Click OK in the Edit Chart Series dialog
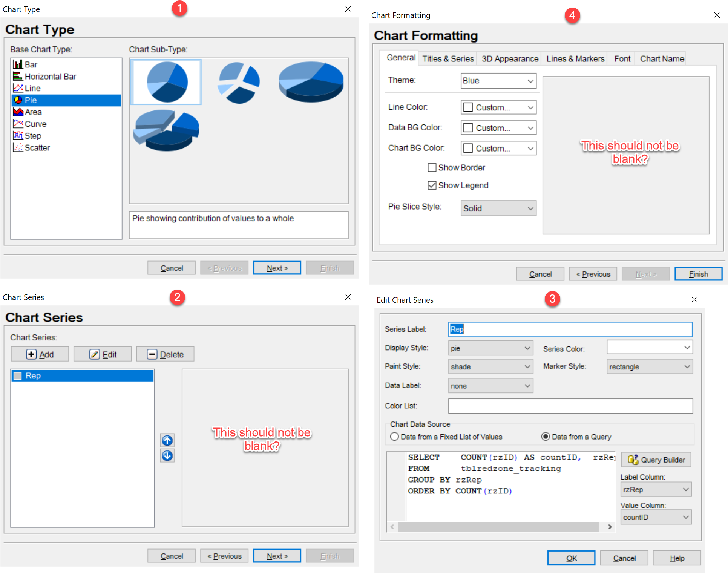 571,558
